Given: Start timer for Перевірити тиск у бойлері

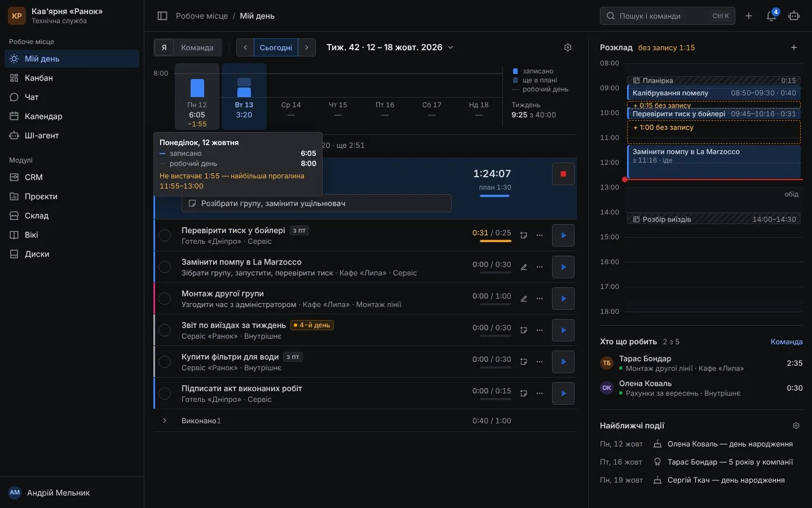Looking at the screenshot, I should click(x=563, y=235).
